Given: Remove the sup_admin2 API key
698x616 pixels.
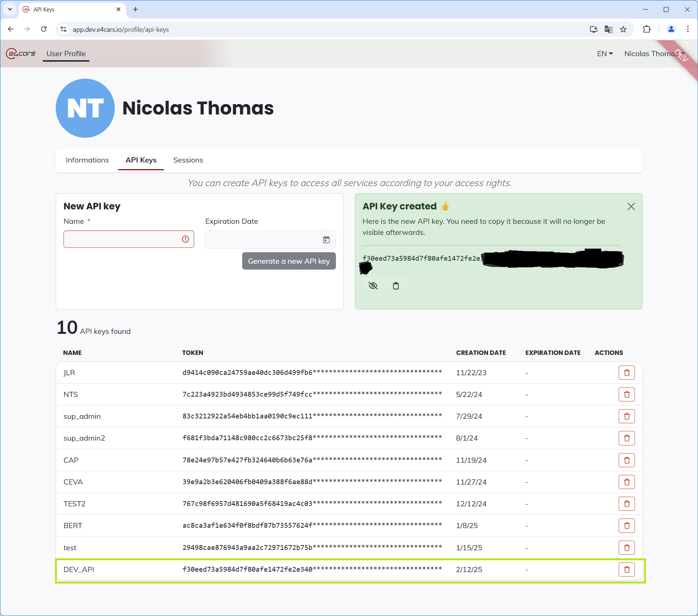Looking at the screenshot, I should [x=626, y=438].
